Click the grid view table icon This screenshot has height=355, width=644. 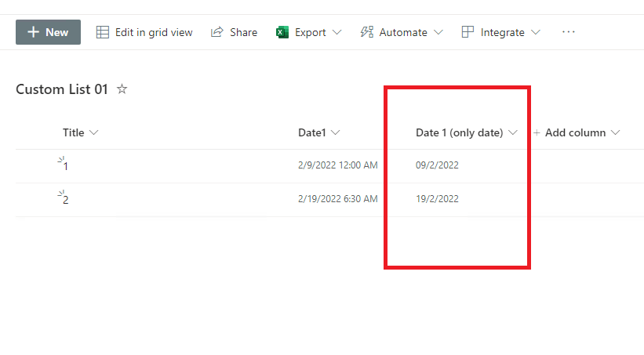(x=102, y=32)
